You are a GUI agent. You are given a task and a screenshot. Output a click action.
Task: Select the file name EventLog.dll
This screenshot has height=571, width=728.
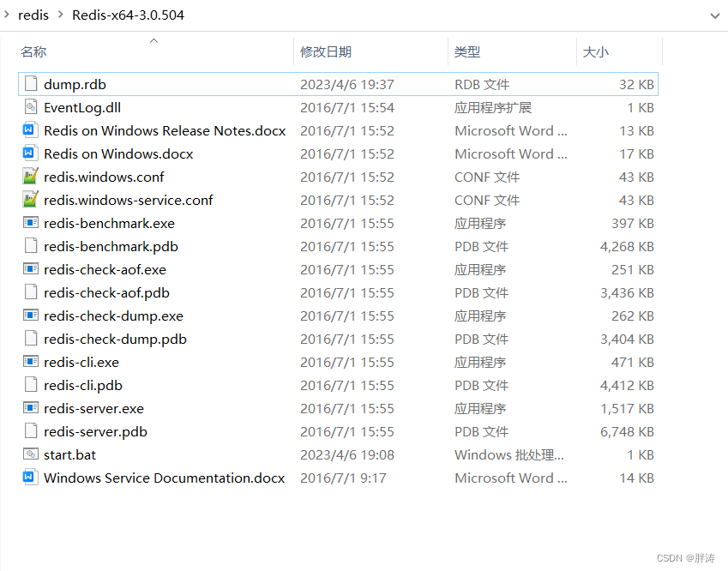pyautogui.click(x=82, y=108)
